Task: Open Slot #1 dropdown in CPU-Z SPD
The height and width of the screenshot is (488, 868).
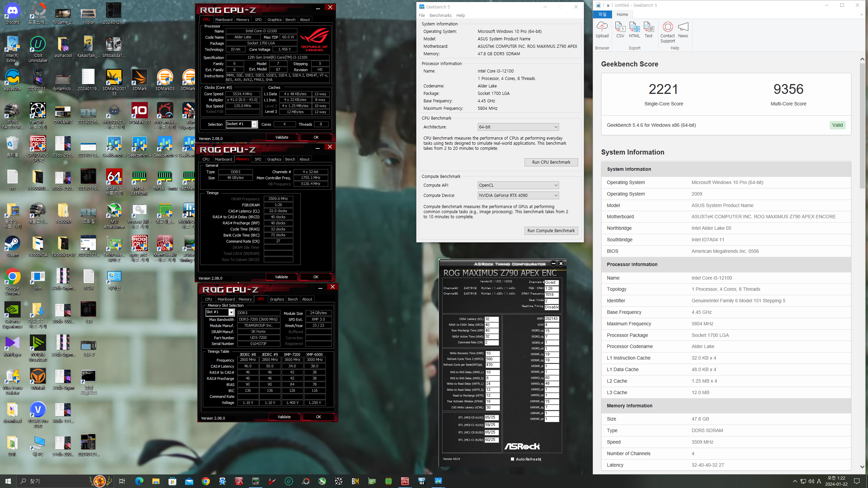Action: pyautogui.click(x=220, y=312)
